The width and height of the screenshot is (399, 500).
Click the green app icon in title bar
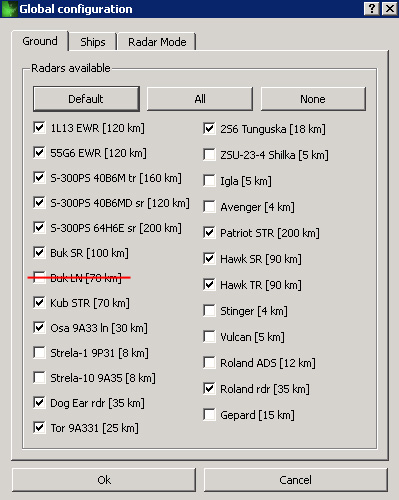[x=9, y=9]
